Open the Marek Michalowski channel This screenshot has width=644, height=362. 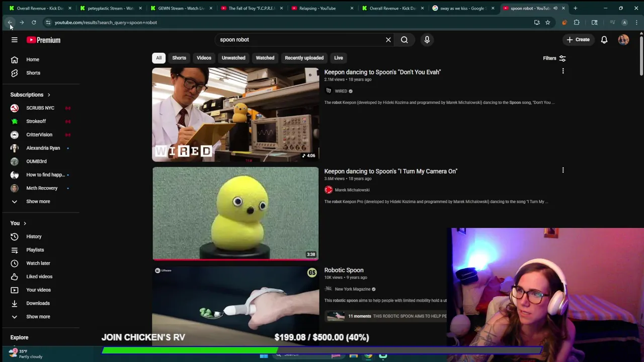tap(352, 190)
